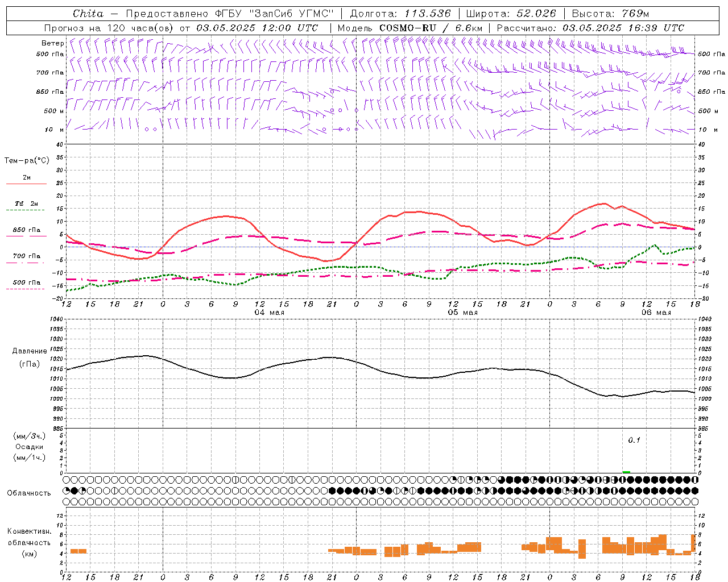The width and height of the screenshot is (728, 582).
Task: Click the "(км)" unit label under convective cloudiness
Action: [29, 554]
